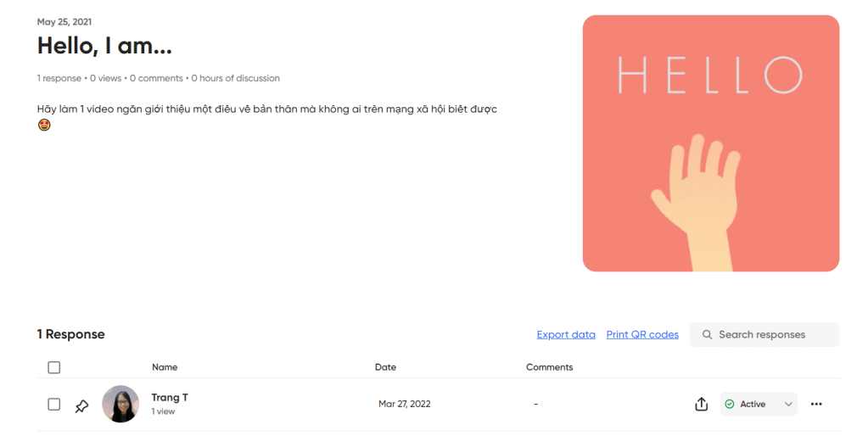Screen dimensions: 868x436
Task: Tick the select all responses checkbox
Action: [54, 367]
